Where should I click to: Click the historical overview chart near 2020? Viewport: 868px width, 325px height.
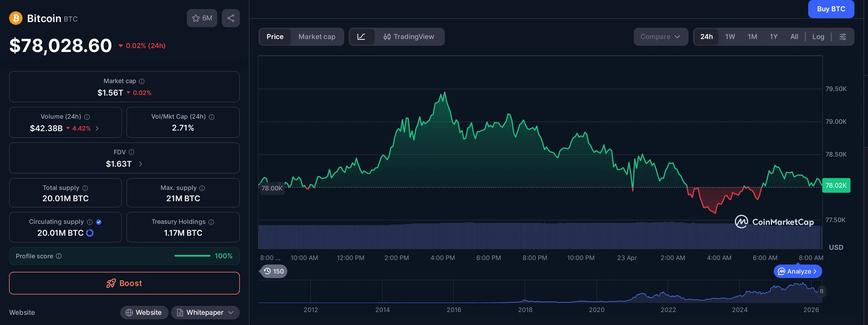coord(597,292)
